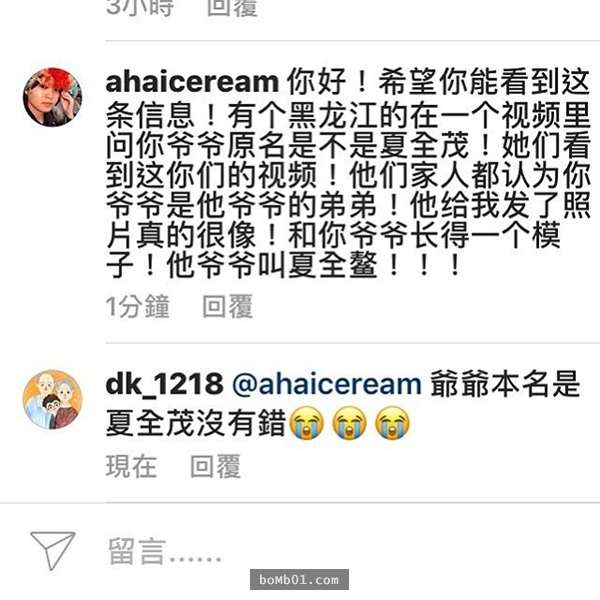The width and height of the screenshot is (600, 600).
Task: Tap the 1分鐘 timestamp
Action: click(137, 307)
